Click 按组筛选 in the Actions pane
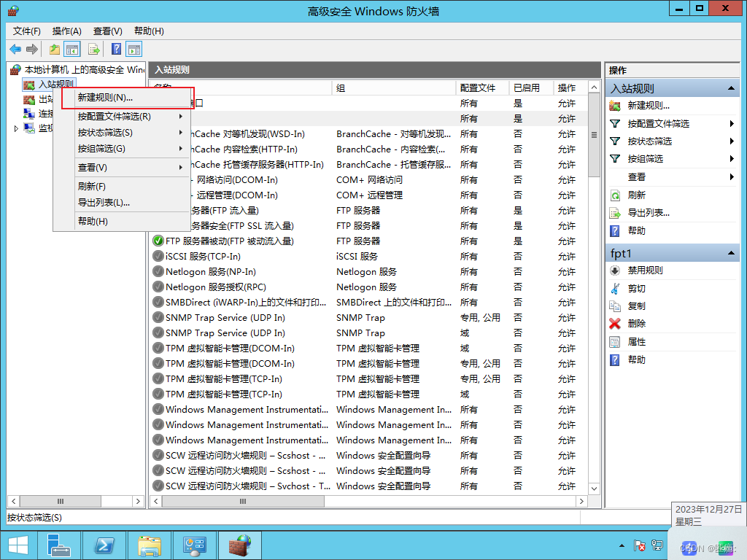The width and height of the screenshot is (747, 560). click(645, 158)
